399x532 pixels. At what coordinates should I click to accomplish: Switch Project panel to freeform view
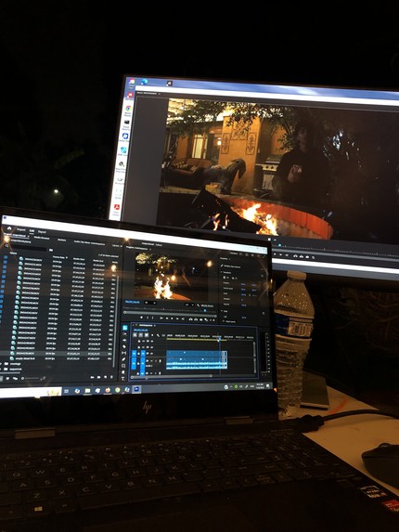pos(15,378)
